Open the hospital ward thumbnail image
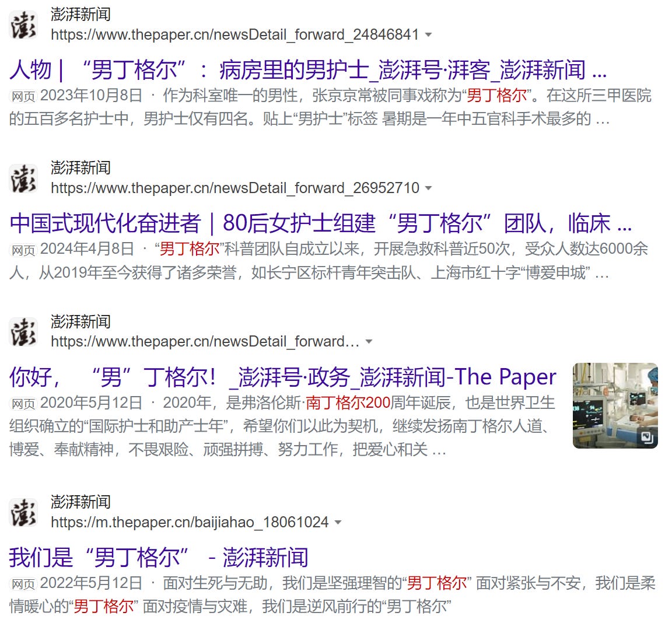Image resolution: width=672 pixels, height=630 pixels. (x=615, y=405)
